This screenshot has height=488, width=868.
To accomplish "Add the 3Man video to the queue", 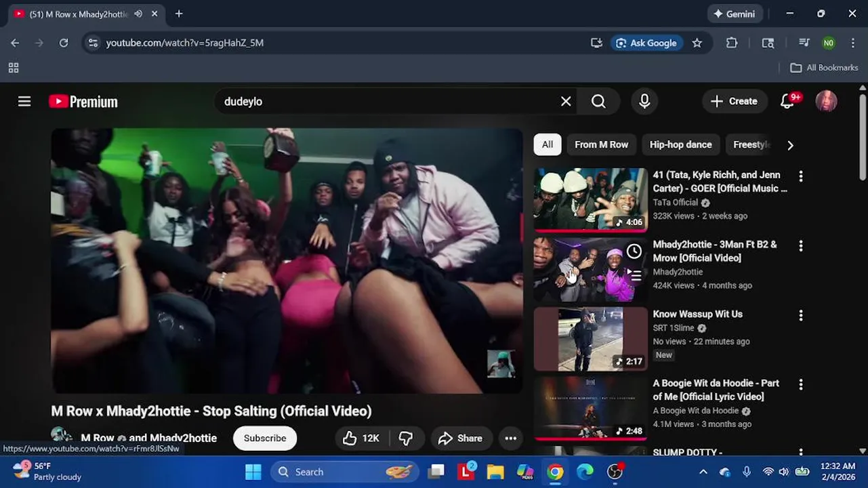I will (634, 275).
